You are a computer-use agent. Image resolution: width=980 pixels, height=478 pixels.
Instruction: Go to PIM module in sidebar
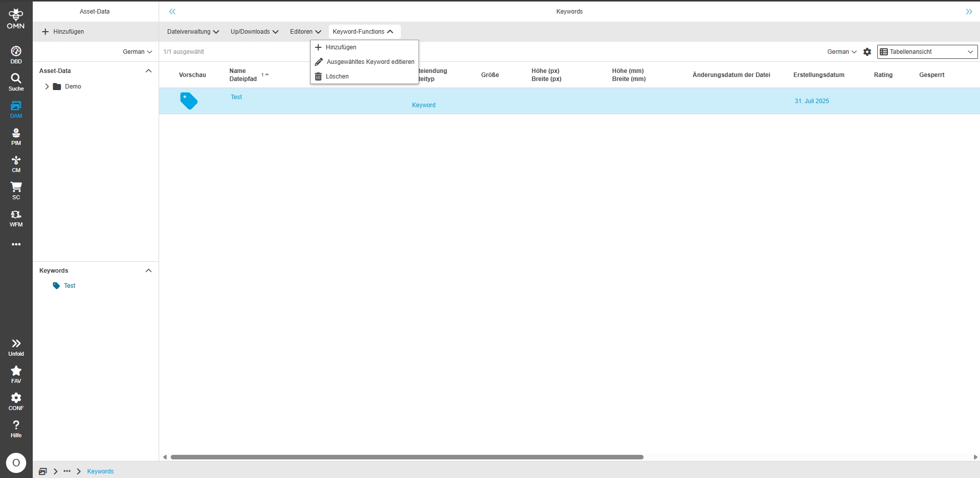(x=16, y=136)
